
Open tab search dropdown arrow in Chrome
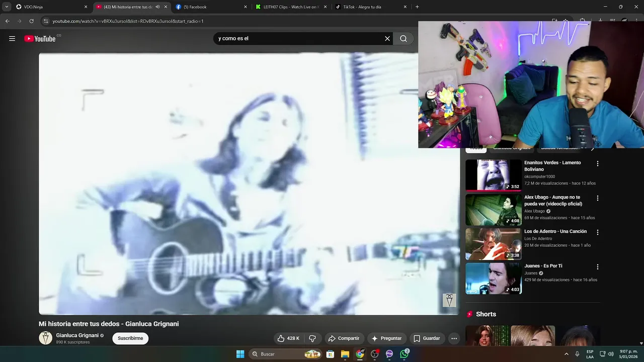pos(7,7)
